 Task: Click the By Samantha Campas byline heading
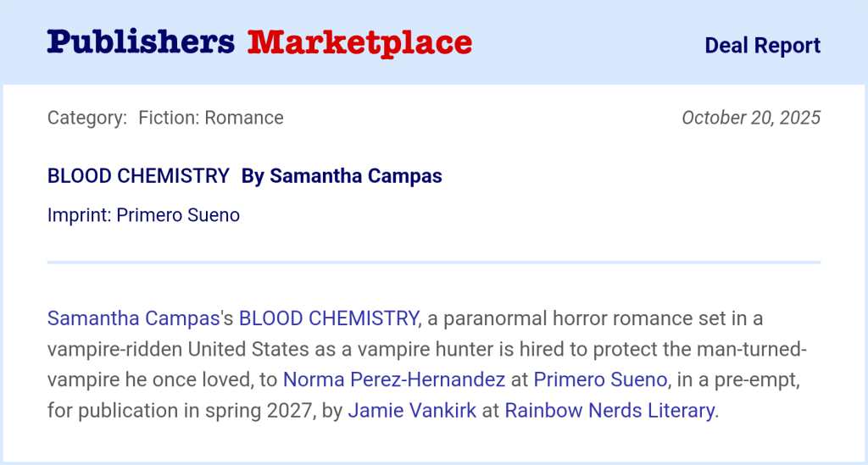(x=342, y=176)
